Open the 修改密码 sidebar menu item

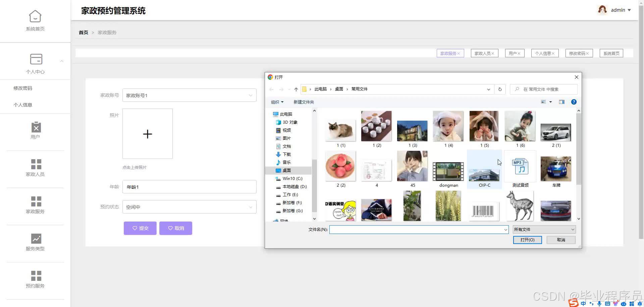pyautogui.click(x=23, y=88)
